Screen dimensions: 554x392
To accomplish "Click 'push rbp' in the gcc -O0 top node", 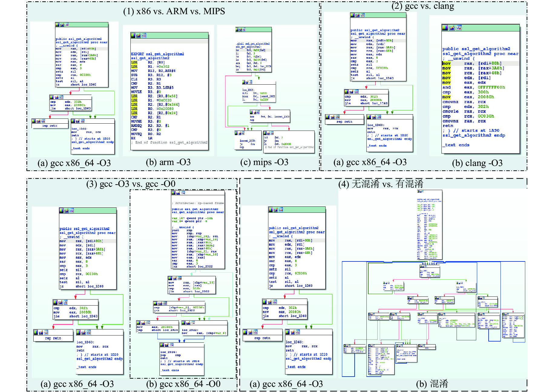I will pyautogui.click(x=182, y=230).
